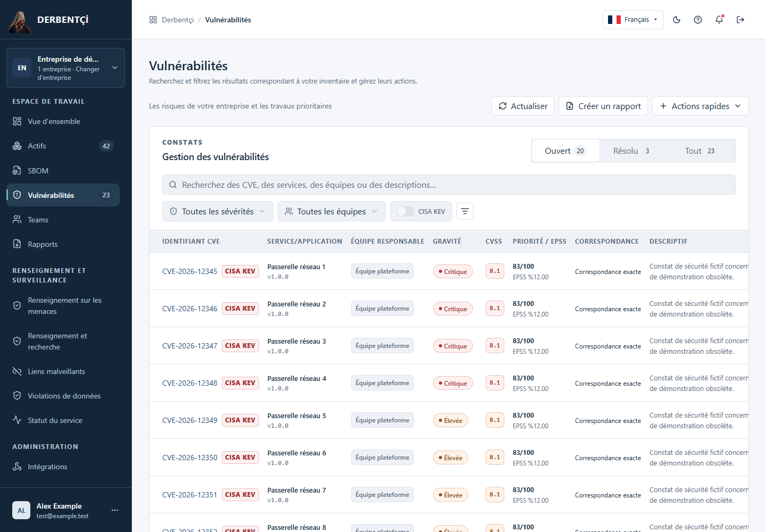Click the Teams sidebar icon

tap(17, 220)
